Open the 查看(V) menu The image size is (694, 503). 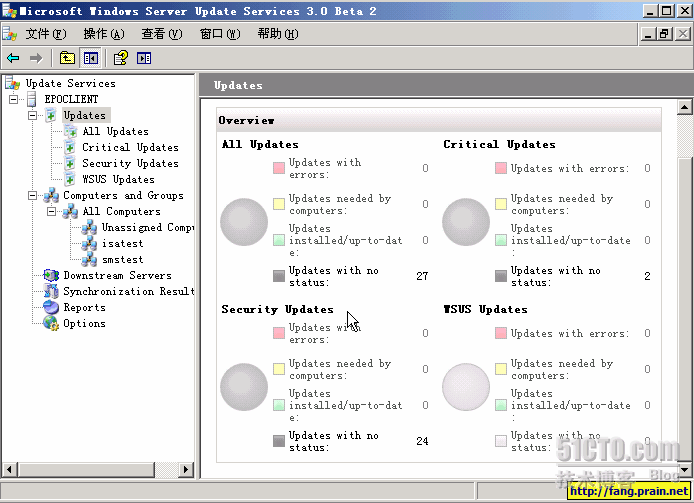pos(162,34)
